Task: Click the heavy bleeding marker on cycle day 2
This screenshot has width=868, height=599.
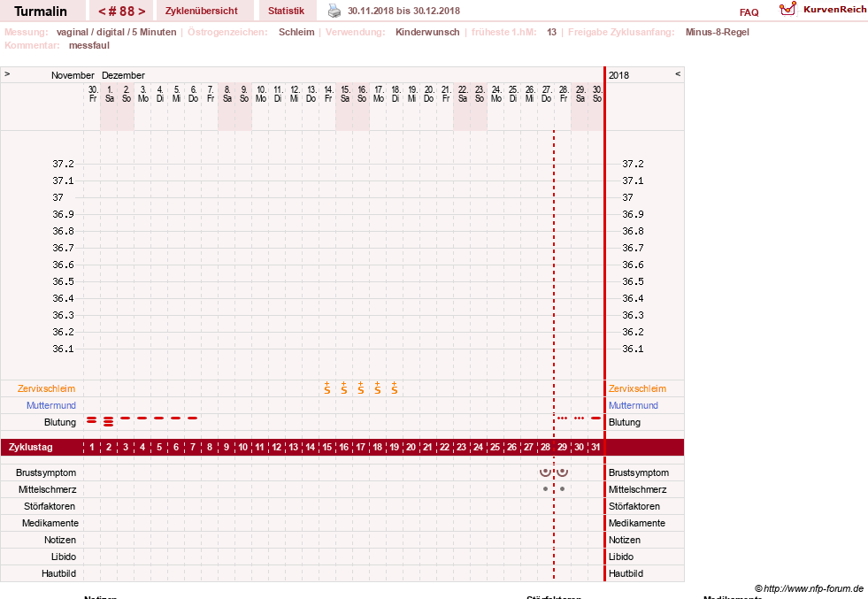Action: pos(109,421)
